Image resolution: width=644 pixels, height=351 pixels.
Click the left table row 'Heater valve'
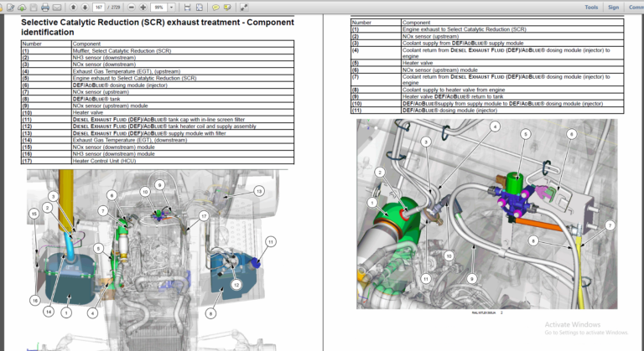pos(158,112)
